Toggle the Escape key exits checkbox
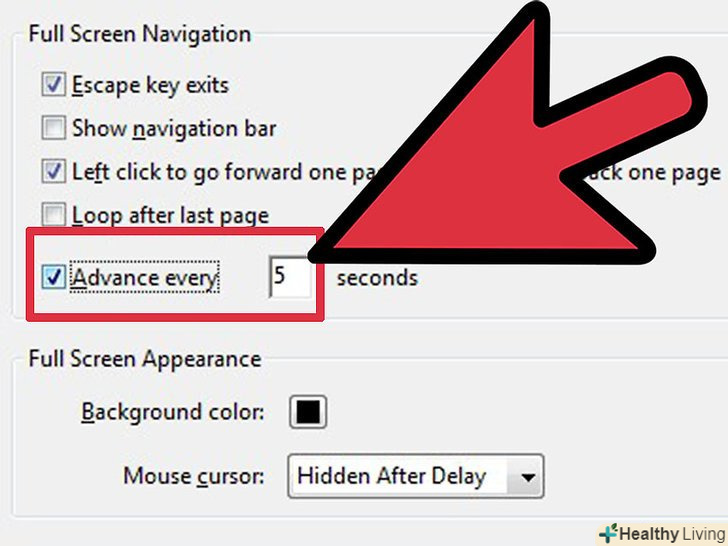728x546 pixels. tap(53, 84)
